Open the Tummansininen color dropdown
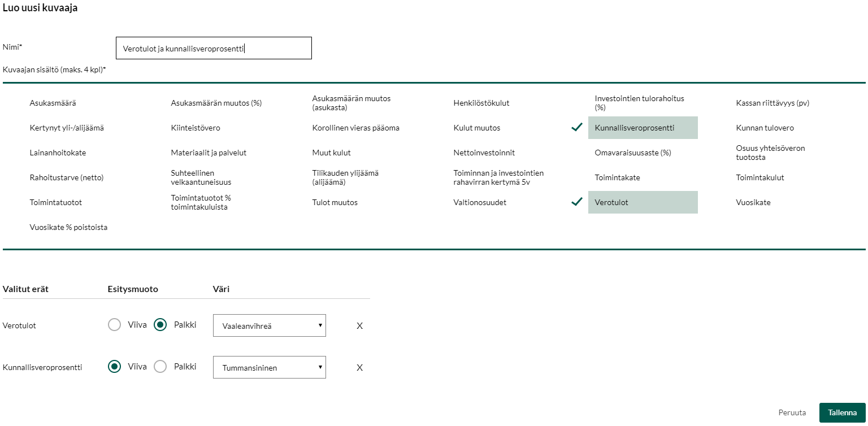Image resolution: width=868 pixels, height=426 pixels. [x=269, y=367]
